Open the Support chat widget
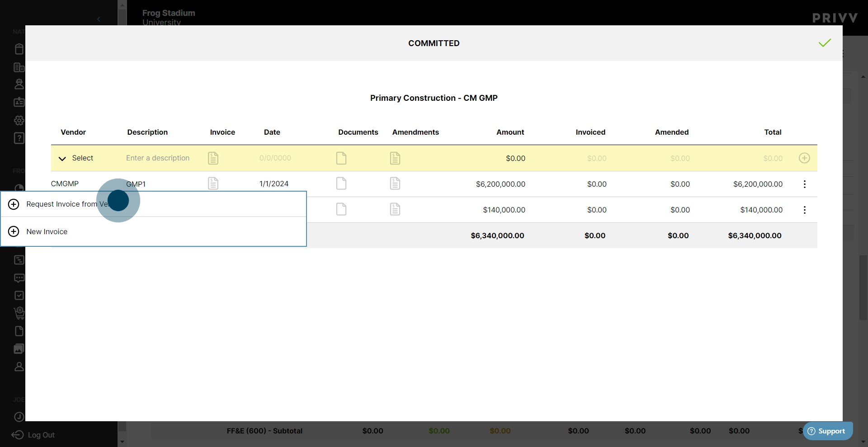 (828, 431)
